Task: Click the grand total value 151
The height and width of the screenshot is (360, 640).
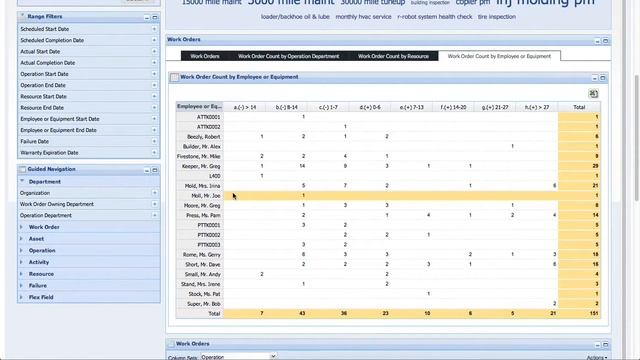Action: click(x=593, y=313)
